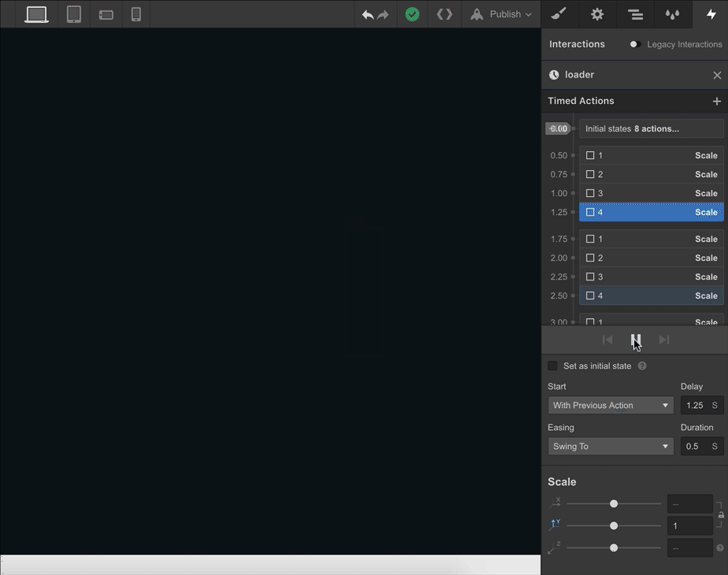Switch to mobile landscape view
728x575 pixels.
tap(106, 15)
